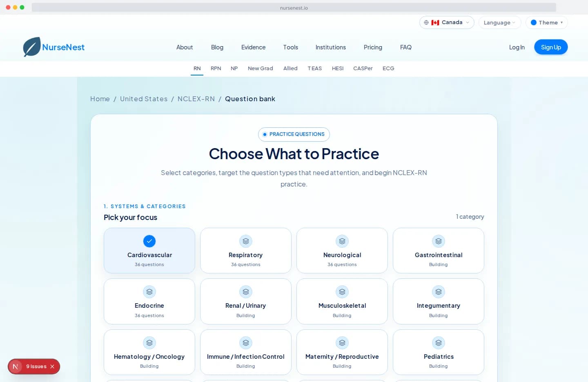Switch to the New Grad tab

click(x=261, y=69)
